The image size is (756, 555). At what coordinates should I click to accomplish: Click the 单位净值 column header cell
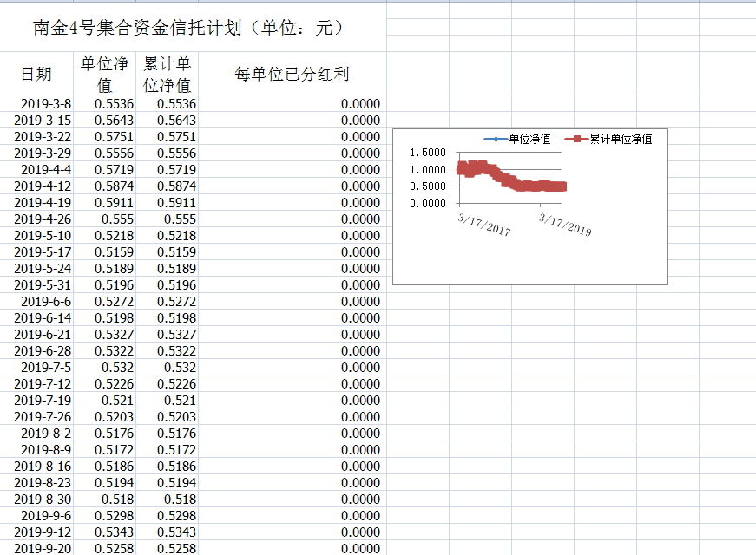tap(104, 74)
